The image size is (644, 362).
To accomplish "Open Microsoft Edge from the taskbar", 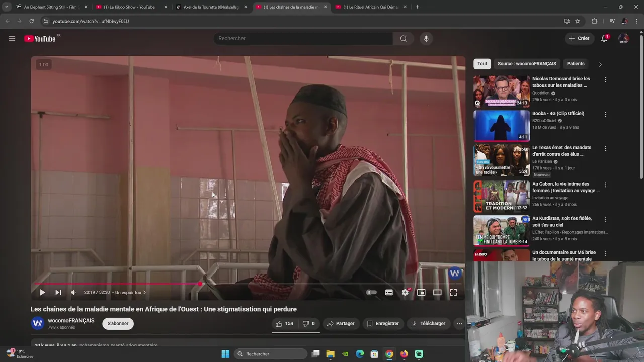I will (360, 354).
